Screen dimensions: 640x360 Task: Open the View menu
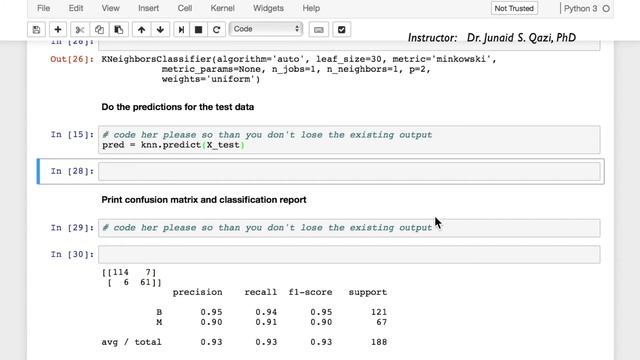tap(110, 8)
